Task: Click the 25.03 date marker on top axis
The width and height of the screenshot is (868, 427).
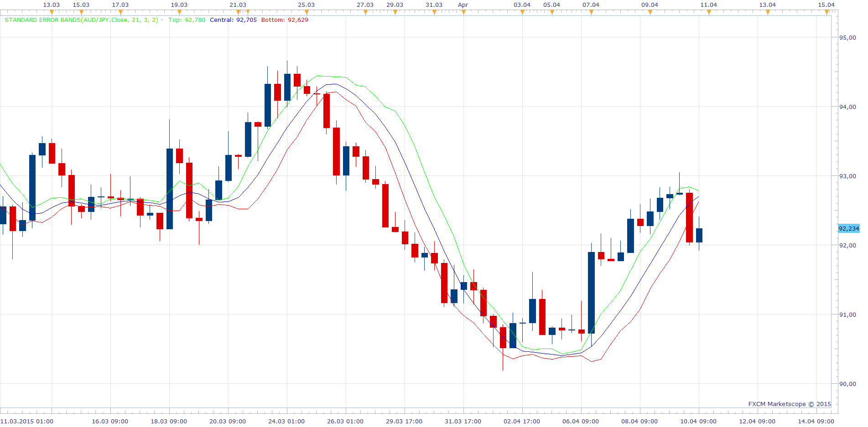Action: pyautogui.click(x=307, y=5)
